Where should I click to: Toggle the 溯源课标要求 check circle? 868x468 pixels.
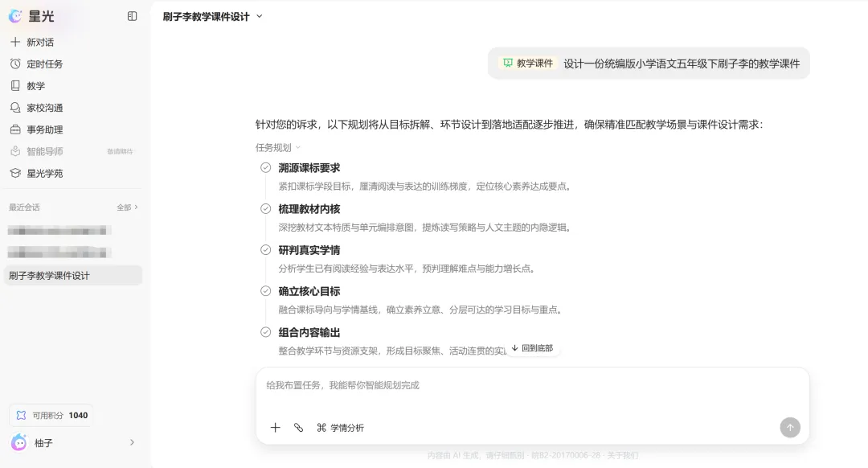click(266, 168)
